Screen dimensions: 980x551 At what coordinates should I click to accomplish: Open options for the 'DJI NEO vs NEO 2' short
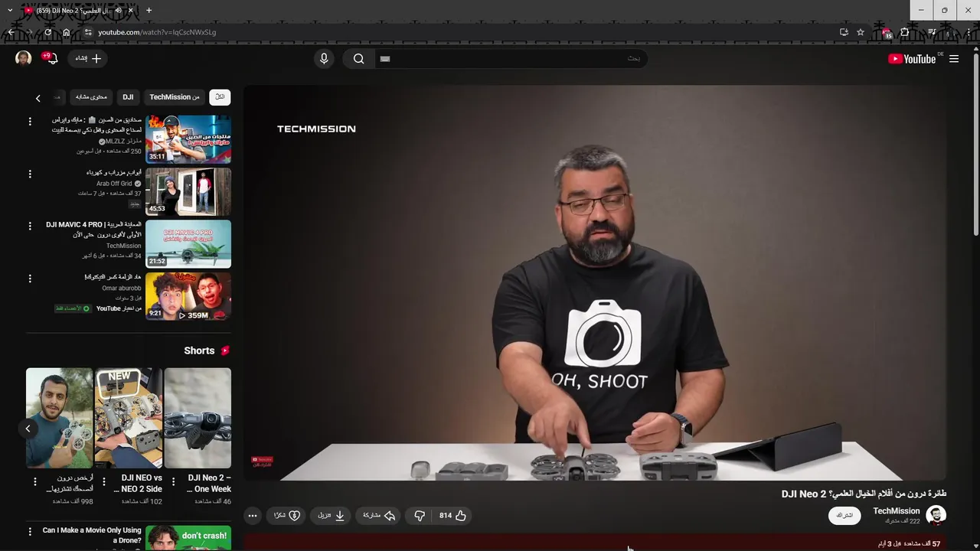104,482
